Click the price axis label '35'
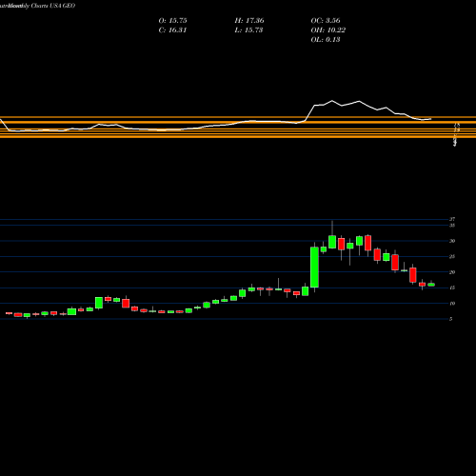The width and height of the screenshot is (476, 476). (x=452, y=226)
